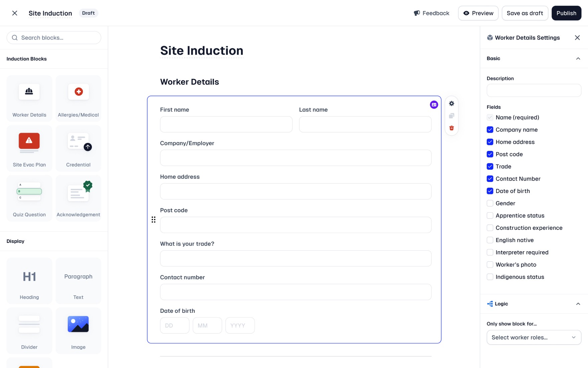Viewport: 588px width, 368px height.
Task: Insert a Credential upload block
Action: (x=78, y=148)
